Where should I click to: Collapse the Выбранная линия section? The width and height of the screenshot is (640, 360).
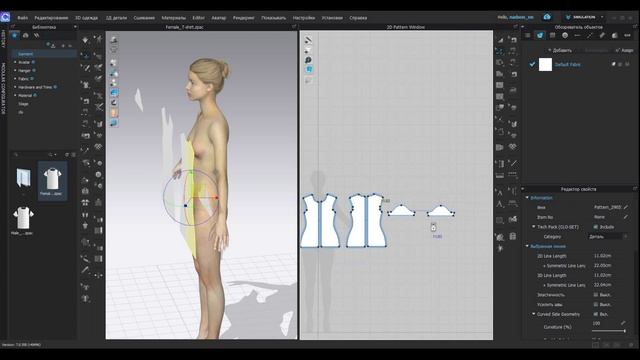click(527, 246)
